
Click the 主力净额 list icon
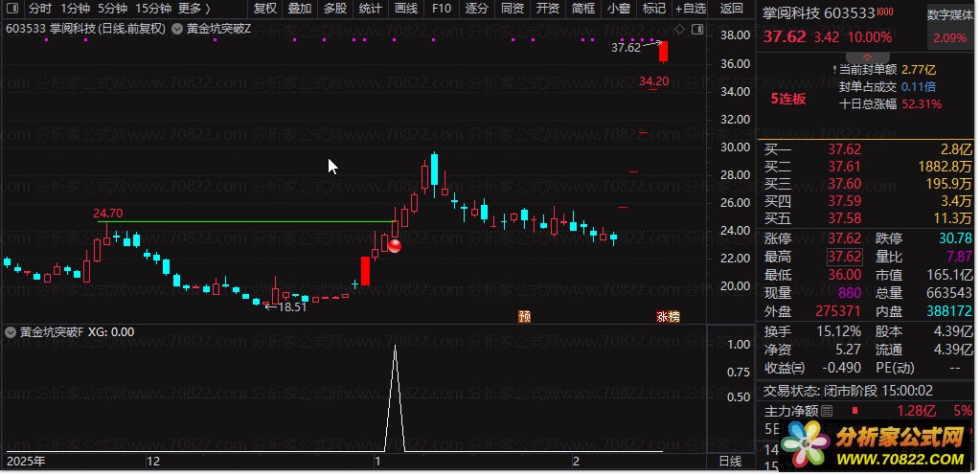pos(827,411)
